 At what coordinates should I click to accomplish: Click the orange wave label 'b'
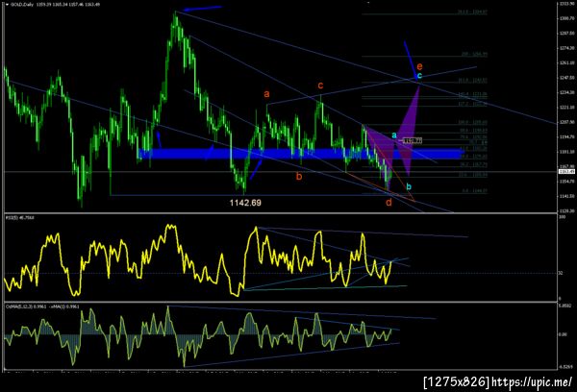[x=299, y=176]
